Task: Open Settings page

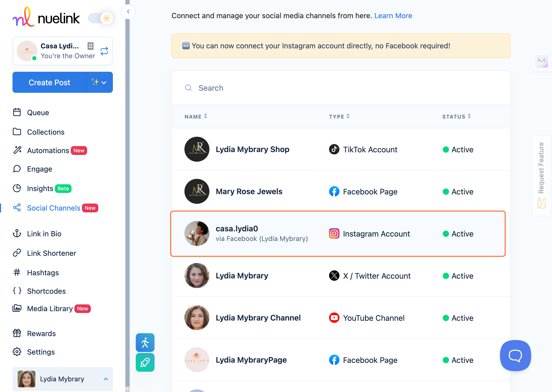Action: coord(41,352)
